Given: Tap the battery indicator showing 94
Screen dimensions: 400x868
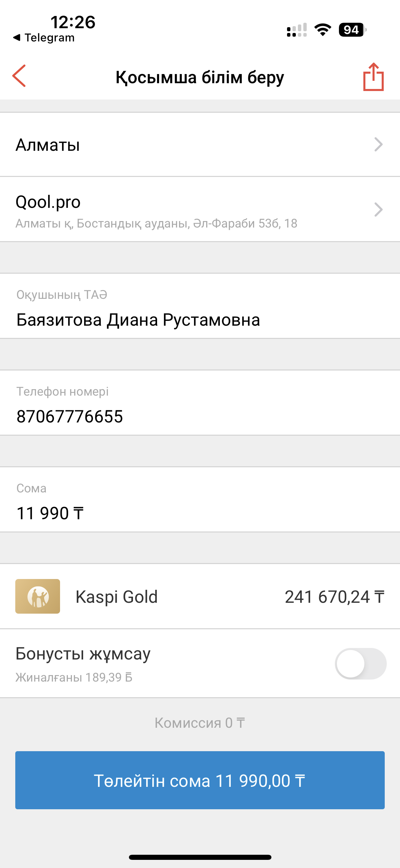Looking at the screenshot, I should click(x=352, y=30).
